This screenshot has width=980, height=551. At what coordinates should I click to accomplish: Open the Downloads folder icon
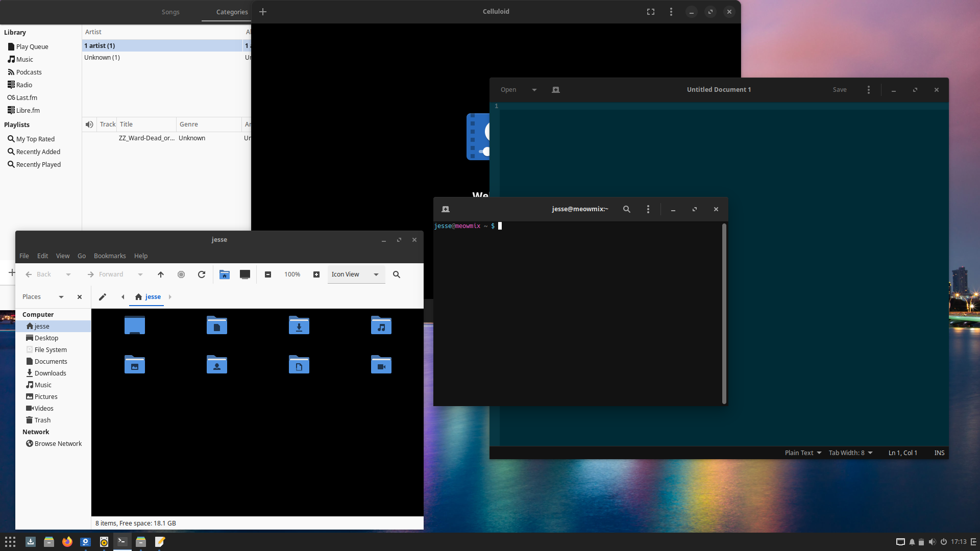[x=299, y=325]
